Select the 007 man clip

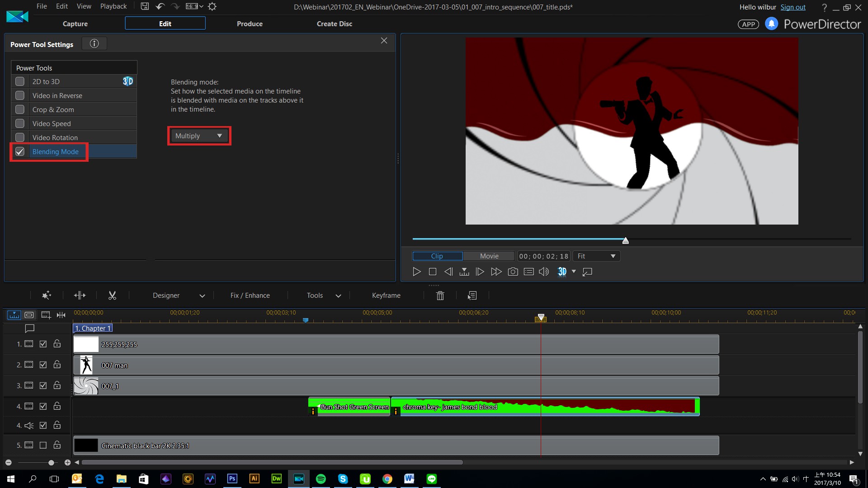click(x=396, y=365)
